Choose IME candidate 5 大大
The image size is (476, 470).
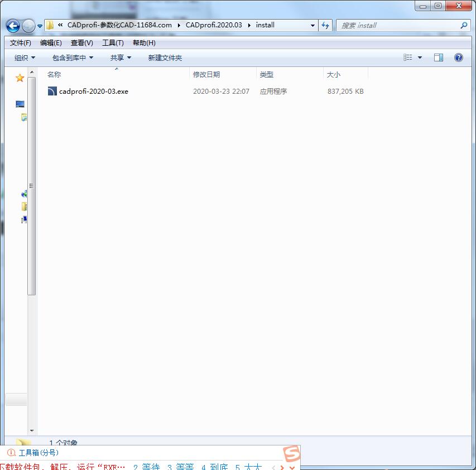pos(249,467)
